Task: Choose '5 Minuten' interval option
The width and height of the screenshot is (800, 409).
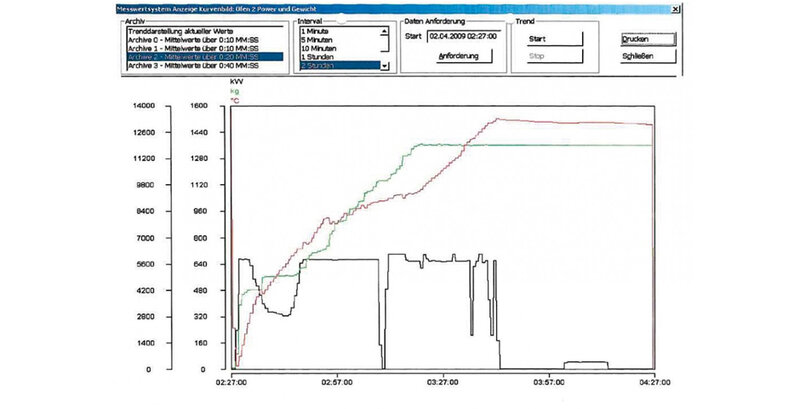Action: tap(320, 40)
